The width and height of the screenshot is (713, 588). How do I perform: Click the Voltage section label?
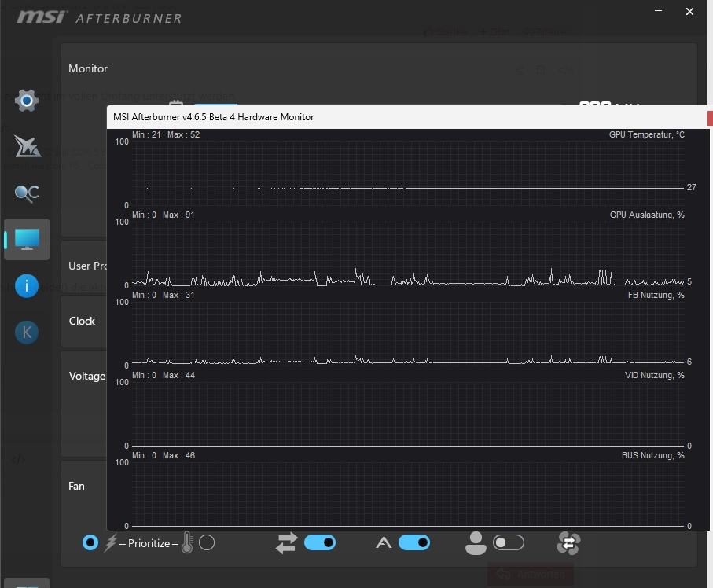tap(86, 376)
